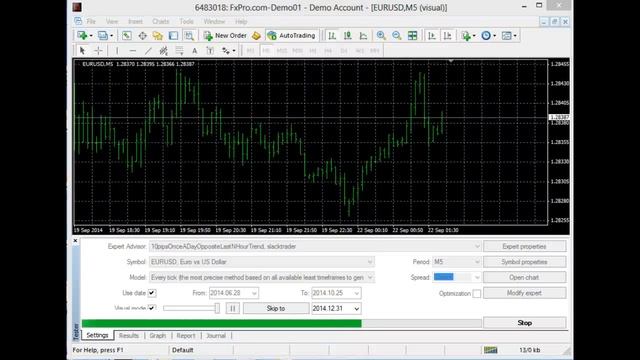Toggle the Market Watch window icon
Viewport: 640px width, 360px height.
127,36
